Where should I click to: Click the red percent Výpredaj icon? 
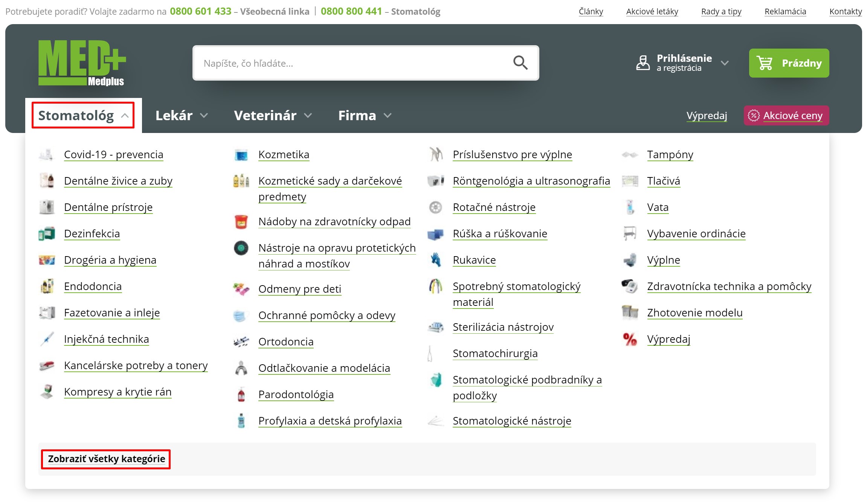[630, 339]
